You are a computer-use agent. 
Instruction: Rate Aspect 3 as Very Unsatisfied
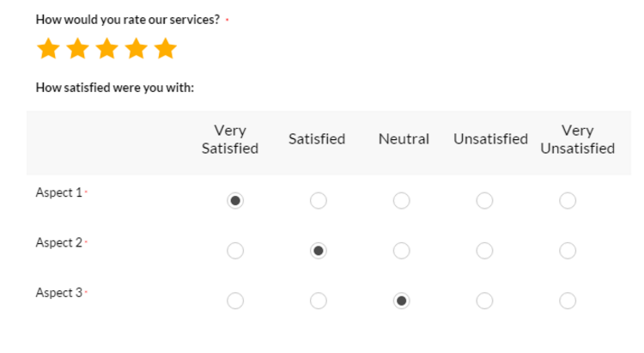pyautogui.click(x=568, y=301)
